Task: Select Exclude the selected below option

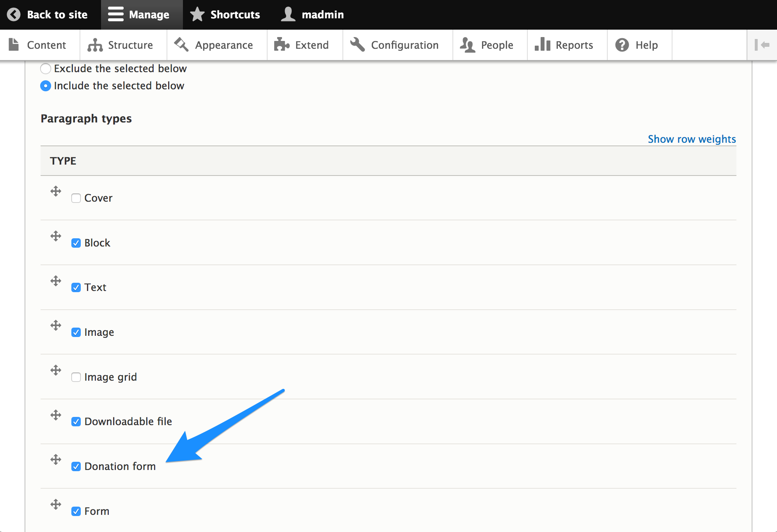Action: click(46, 69)
